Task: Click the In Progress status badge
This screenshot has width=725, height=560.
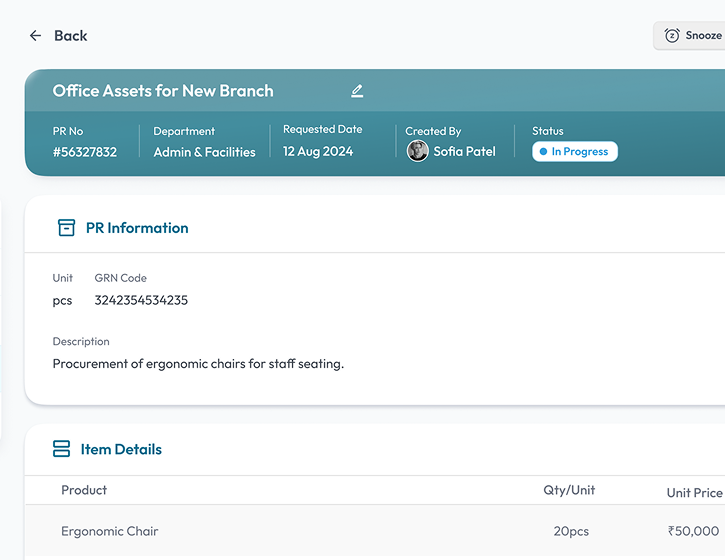Action: pyautogui.click(x=575, y=151)
